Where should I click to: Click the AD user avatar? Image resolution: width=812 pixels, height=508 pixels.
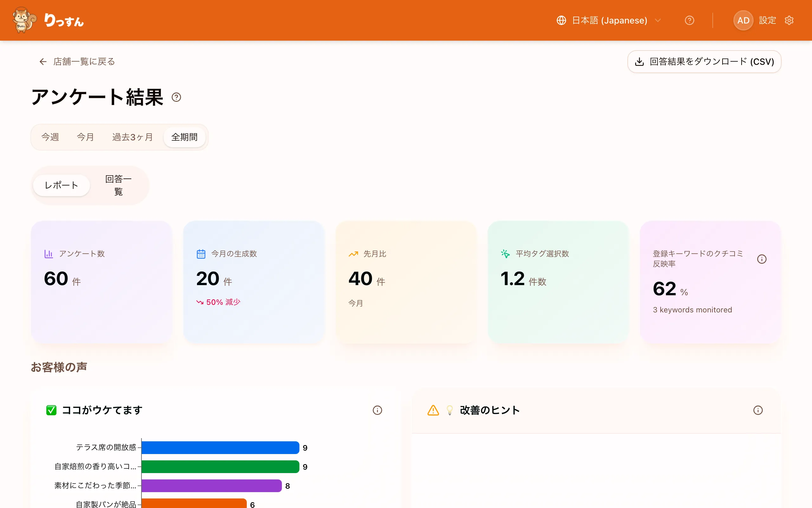(743, 21)
